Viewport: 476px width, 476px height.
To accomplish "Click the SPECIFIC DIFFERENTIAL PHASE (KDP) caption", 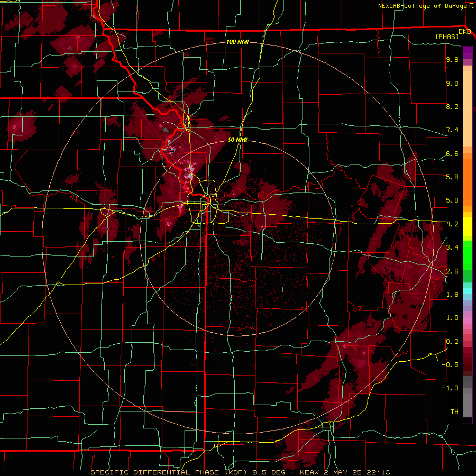I will (x=170, y=472).
